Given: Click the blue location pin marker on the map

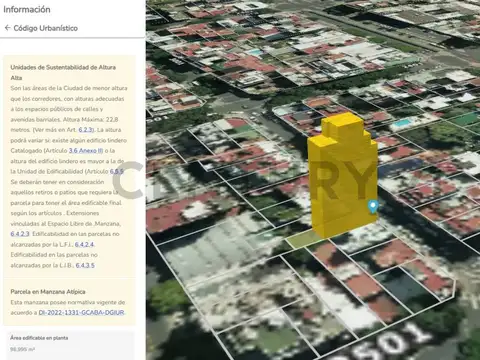Looking at the screenshot, I should pos(372,206).
